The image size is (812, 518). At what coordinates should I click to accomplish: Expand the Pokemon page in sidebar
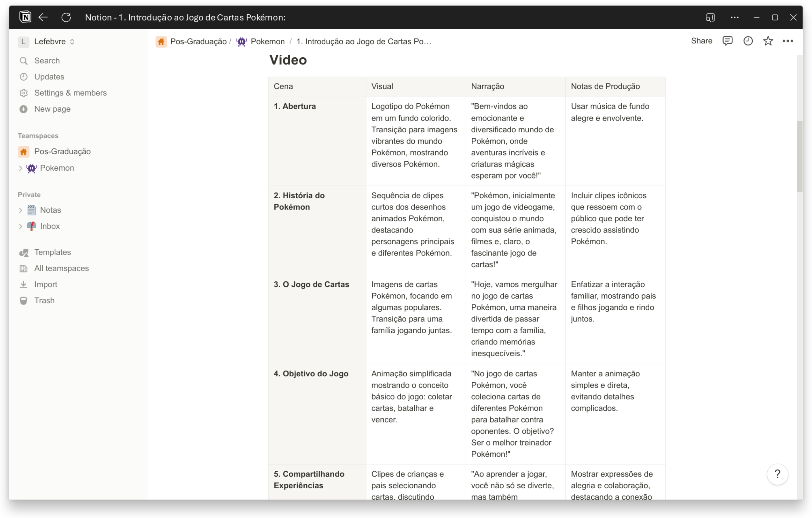click(20, 168)
